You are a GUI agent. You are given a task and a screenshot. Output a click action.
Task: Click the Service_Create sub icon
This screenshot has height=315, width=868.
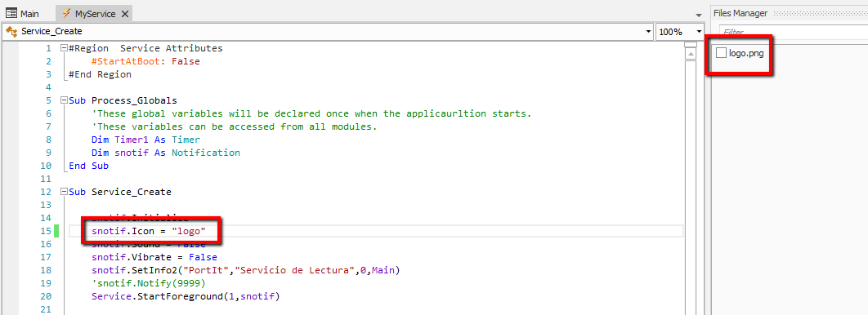tap(11, 32)
